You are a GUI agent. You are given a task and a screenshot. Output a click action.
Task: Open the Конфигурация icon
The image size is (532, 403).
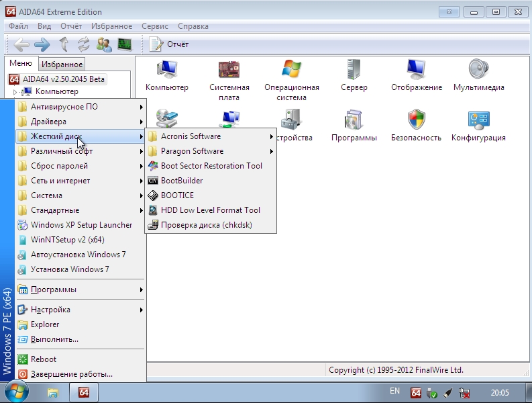[x=478, y=120]
